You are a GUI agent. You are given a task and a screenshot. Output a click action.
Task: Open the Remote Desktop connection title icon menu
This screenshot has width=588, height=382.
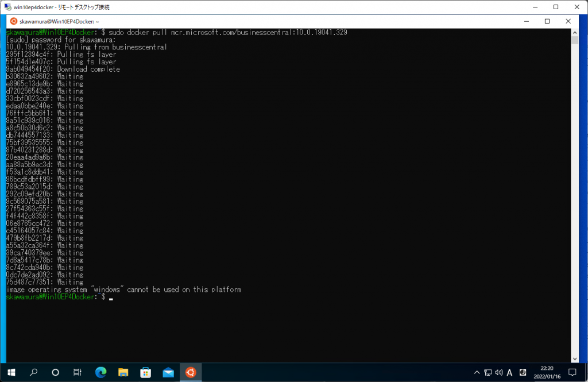point(7,7)
